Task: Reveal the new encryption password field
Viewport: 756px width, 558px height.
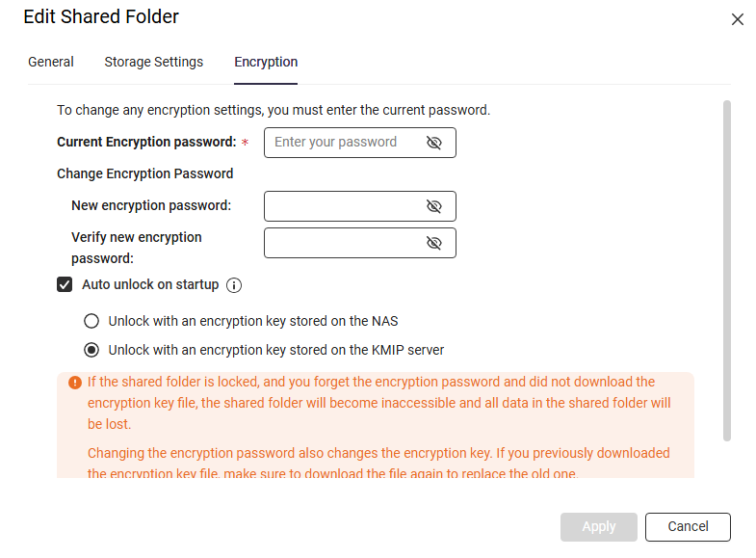Action: pyautogui.click(x=433, y=206)
